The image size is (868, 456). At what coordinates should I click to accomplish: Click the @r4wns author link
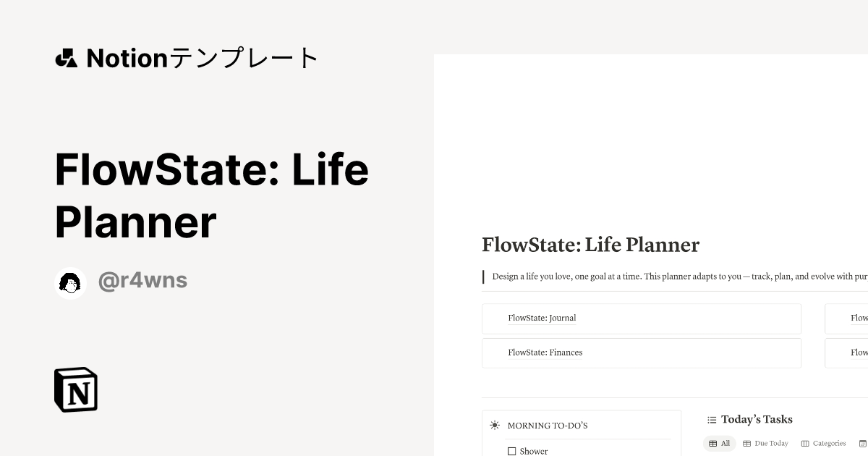[x=142, y=281]
